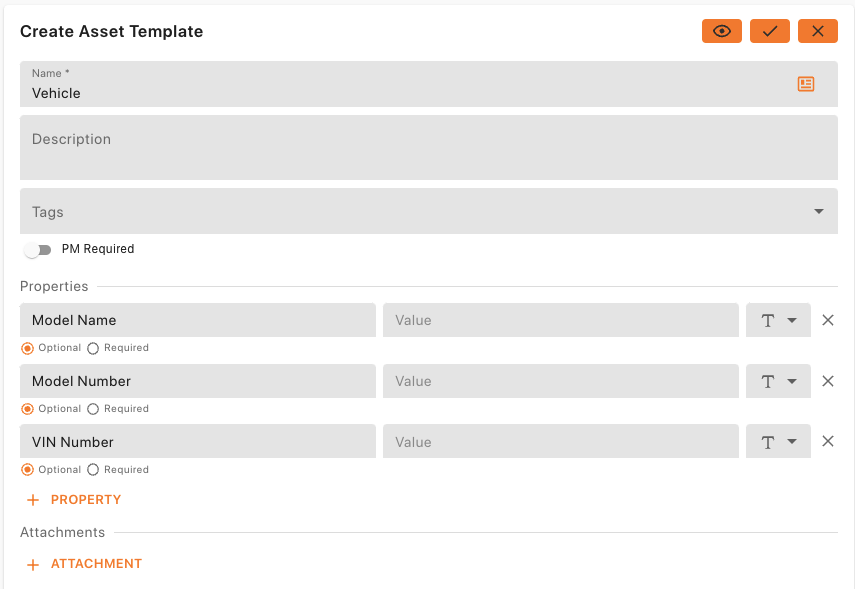
Task: Click the plus icon beside ATTACHMENT
Action: click(33, 564)
